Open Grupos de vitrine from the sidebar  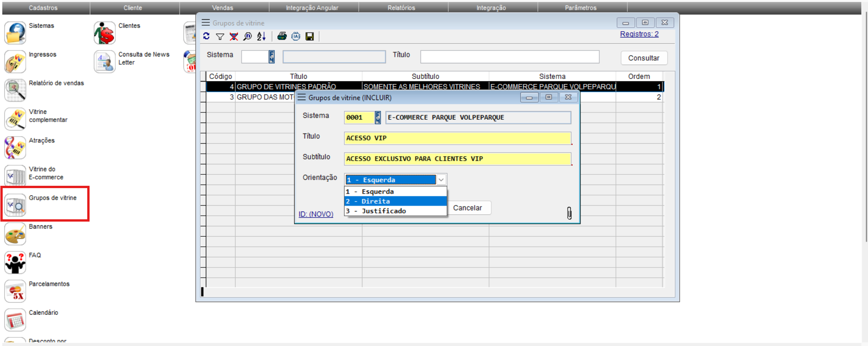click(x=16, y=205)
